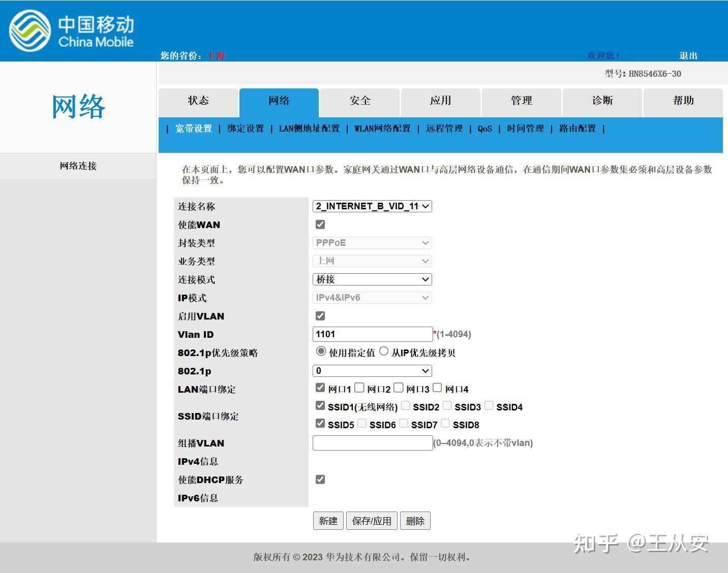Toggle the SSID5 checkbox
Screen dimensions: 728x573
pyautogui.click(x=320, y=423)
